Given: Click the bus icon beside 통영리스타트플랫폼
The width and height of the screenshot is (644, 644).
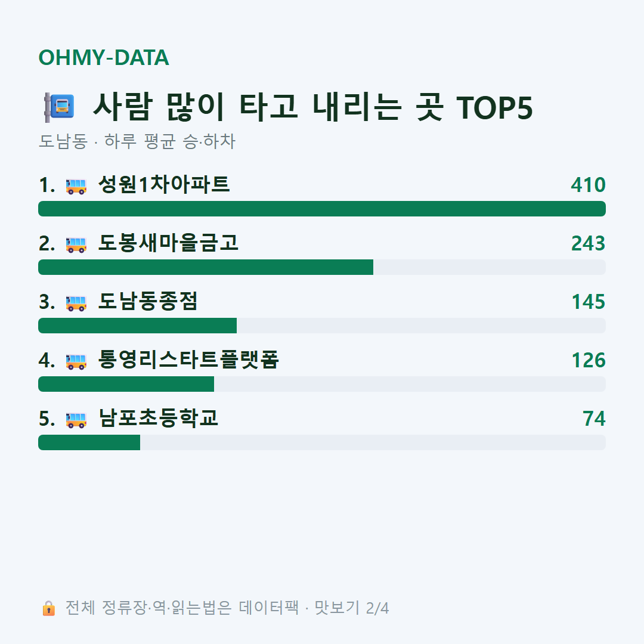Looking at the screenshot, I should [x=76, y=361].
